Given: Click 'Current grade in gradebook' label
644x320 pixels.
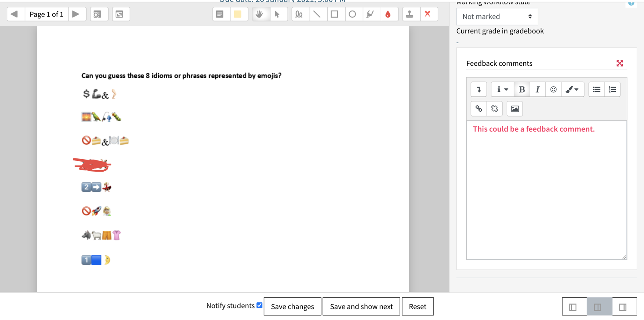Looking at the screenshot, I should point(500,31).
